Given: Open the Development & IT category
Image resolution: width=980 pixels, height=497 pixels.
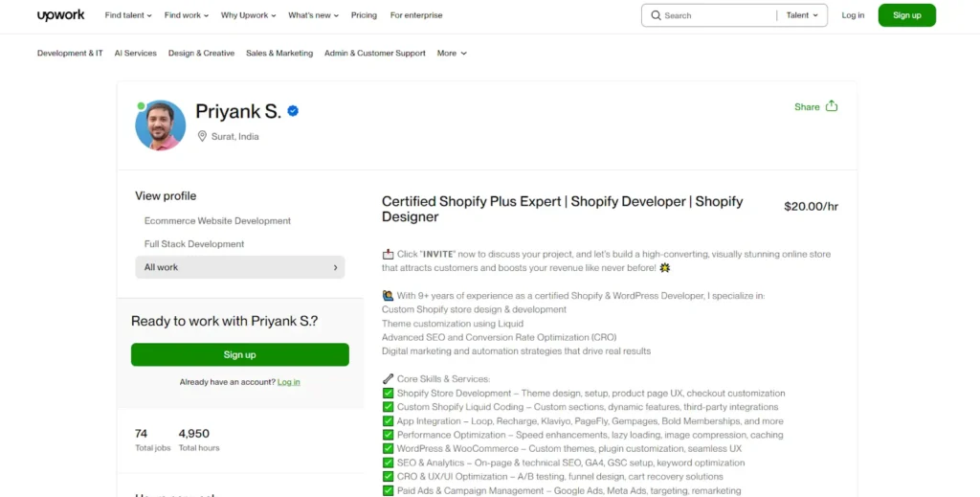Looking at the screenshot, I should tap(70, 53).
